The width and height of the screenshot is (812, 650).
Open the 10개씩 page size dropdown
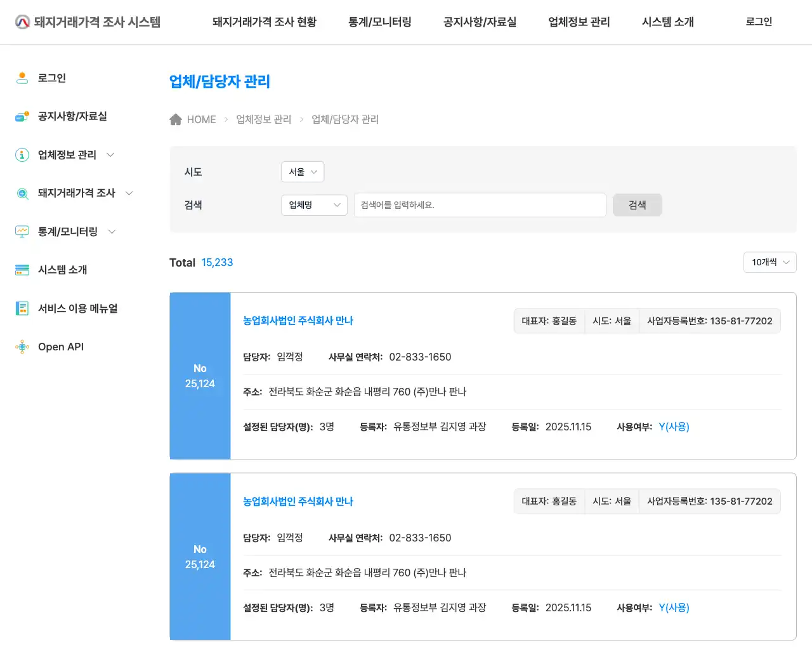coord(769,262)
